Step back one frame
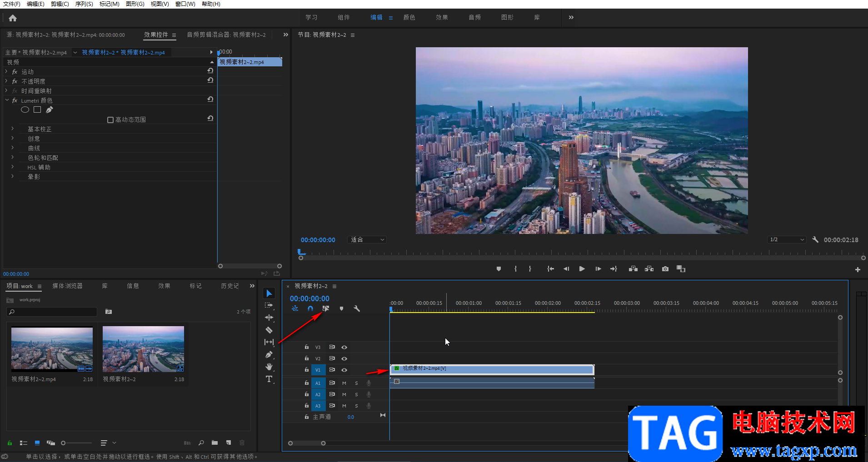Image resolution: width=868 pixels, height=462 pixels. [x=566, y=269]
